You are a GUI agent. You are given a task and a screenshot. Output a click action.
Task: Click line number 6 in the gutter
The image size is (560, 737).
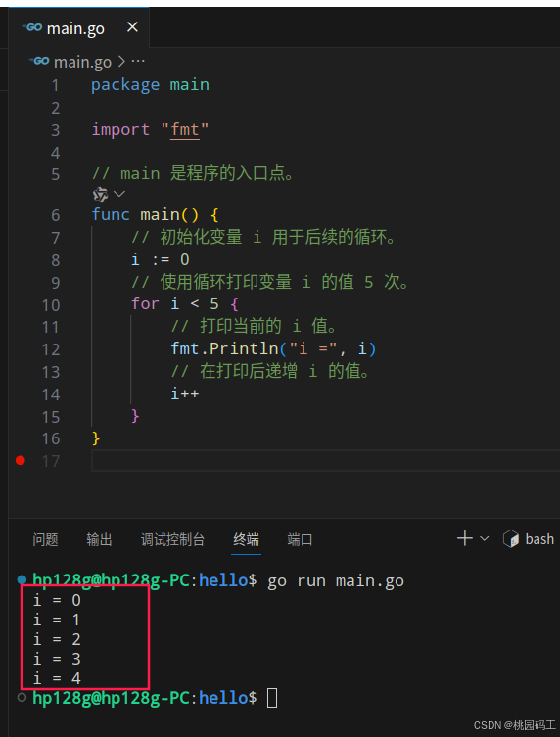tap(56, 215)
